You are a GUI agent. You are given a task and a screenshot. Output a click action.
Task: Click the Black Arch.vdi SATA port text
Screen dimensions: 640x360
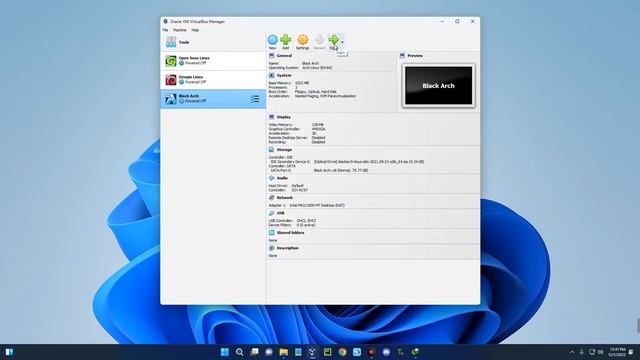tap(341, 170)
